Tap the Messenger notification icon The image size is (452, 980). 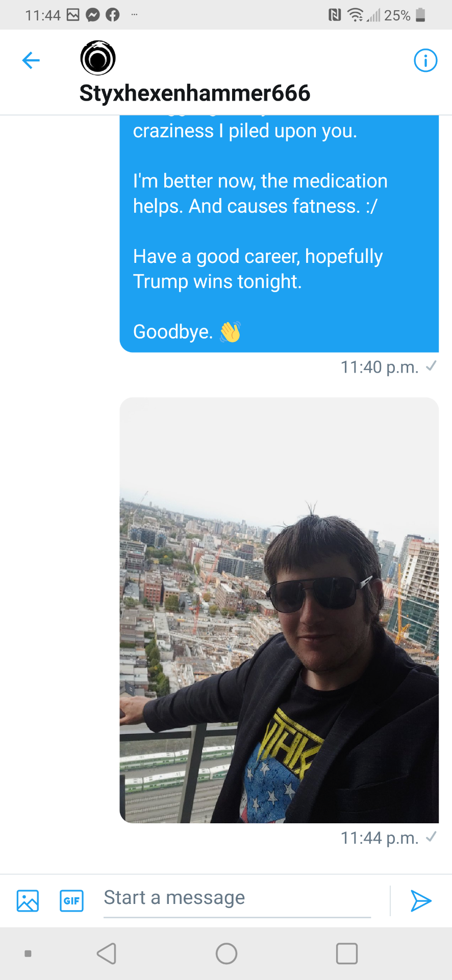click(x=93, y=15)
